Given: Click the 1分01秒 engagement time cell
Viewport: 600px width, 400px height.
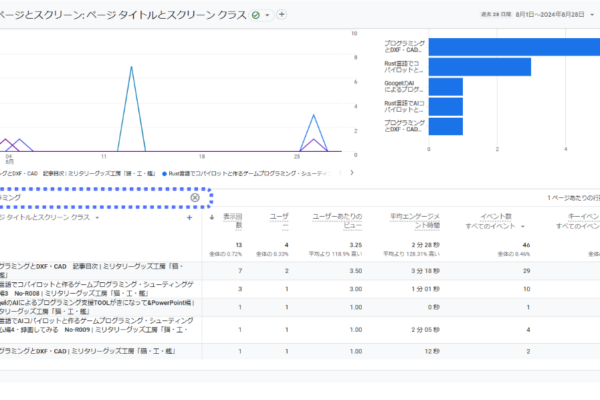Looking at the screenshot, I should pyautogui.click(x=425, y=289).
